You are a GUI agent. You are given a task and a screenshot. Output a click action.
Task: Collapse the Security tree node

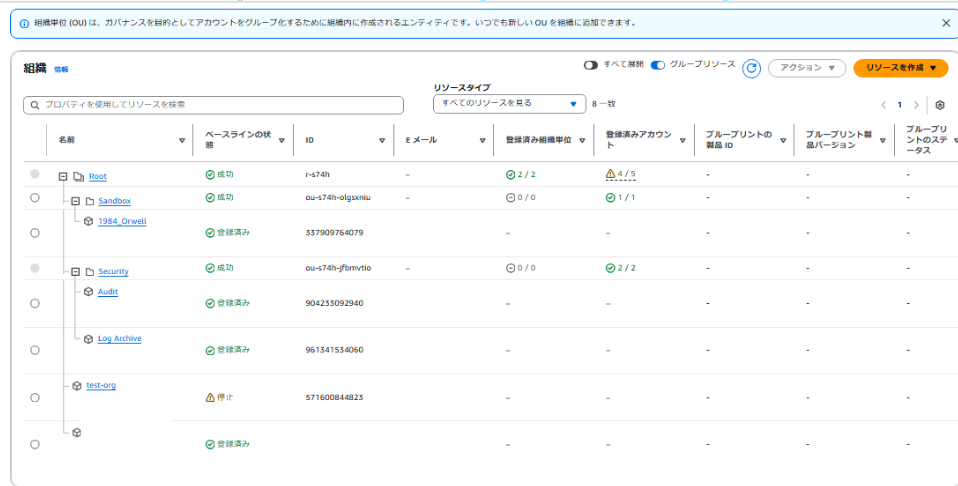pyautogui.click(x=75, y=271)
